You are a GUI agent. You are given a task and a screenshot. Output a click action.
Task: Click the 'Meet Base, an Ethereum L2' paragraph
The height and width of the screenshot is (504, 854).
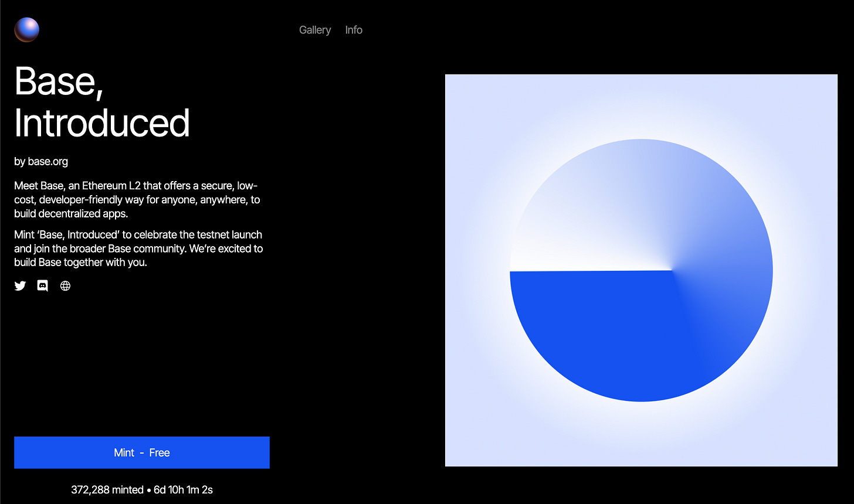[137, 200]
